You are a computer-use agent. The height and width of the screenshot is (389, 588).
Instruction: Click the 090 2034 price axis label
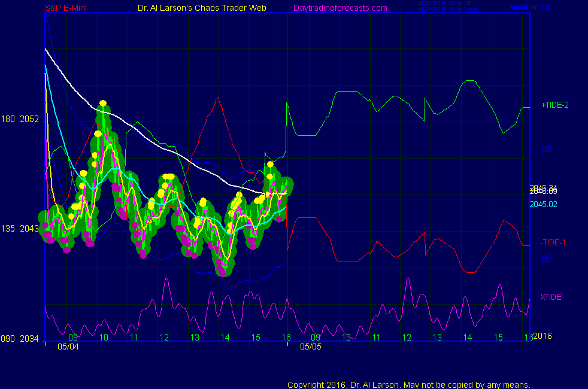(20, 339)
